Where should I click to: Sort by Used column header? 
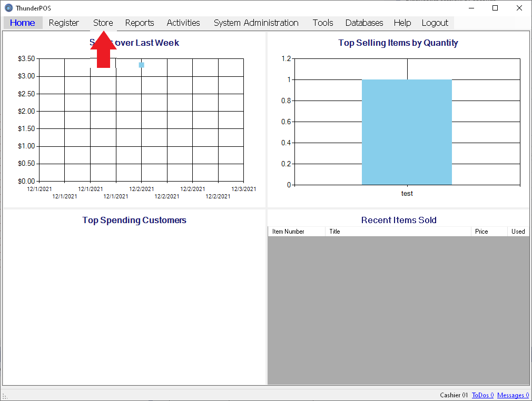518,232
